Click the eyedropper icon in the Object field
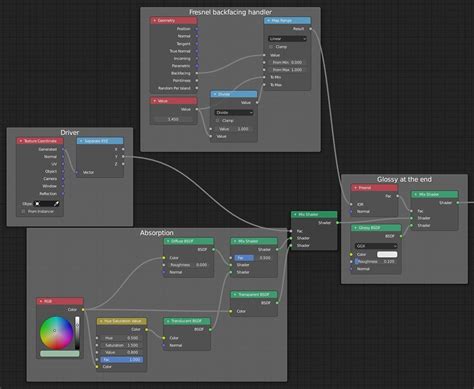Screen dimensions: 474x389 (56, 204)
